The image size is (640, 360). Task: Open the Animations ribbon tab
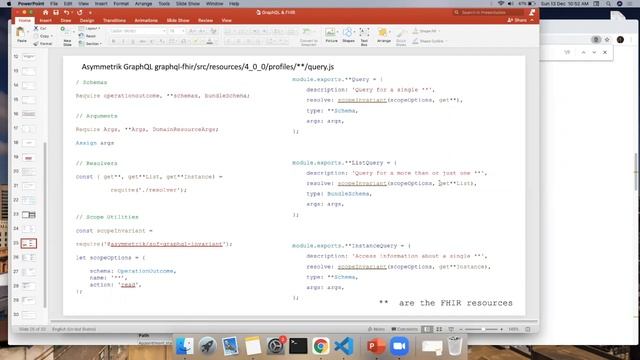(x=146, y=20)
